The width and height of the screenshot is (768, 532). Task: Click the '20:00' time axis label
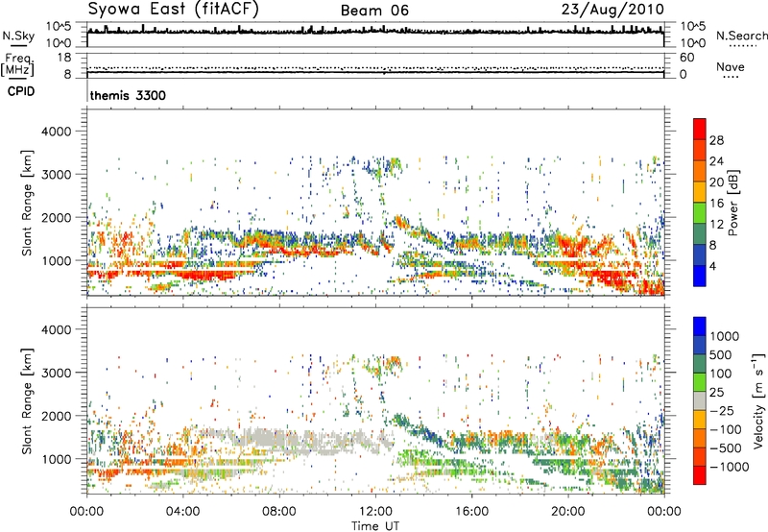click(x=568, y=512)
